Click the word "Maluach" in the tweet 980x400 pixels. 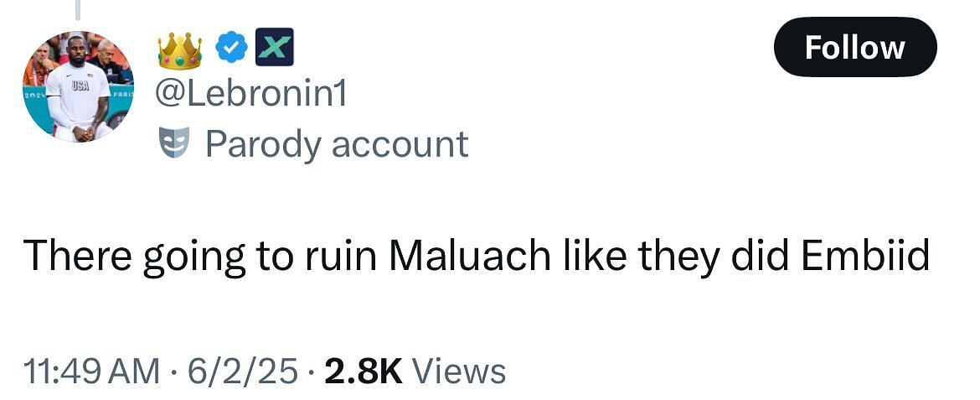pyautogui.click(x=470, y=256)
